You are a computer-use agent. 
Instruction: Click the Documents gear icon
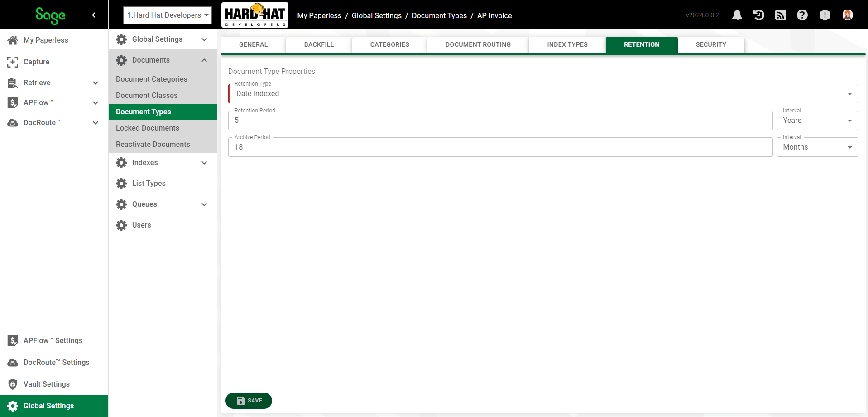[x=121, y=60]
